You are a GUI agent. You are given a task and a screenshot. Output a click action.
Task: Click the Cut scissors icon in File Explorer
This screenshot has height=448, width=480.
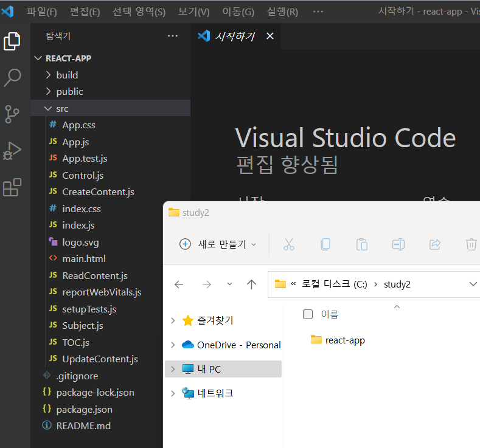pos(289,244)
